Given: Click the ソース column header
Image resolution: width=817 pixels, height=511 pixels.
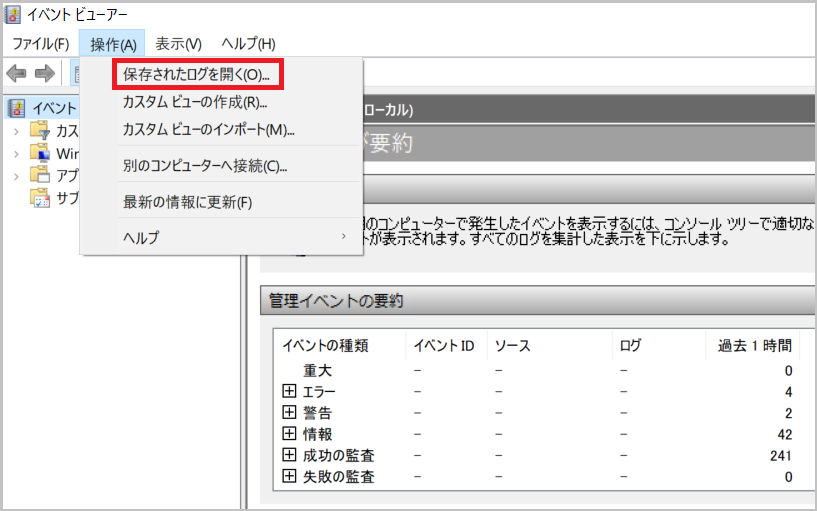Looking at the screenshot, I should [x=512, y=345].
